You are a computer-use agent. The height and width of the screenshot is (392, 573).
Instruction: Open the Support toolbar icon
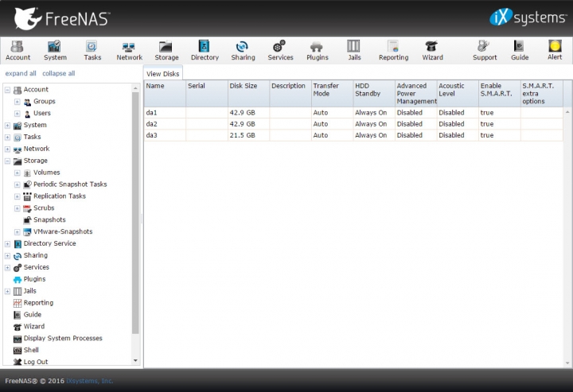(485, 50)
